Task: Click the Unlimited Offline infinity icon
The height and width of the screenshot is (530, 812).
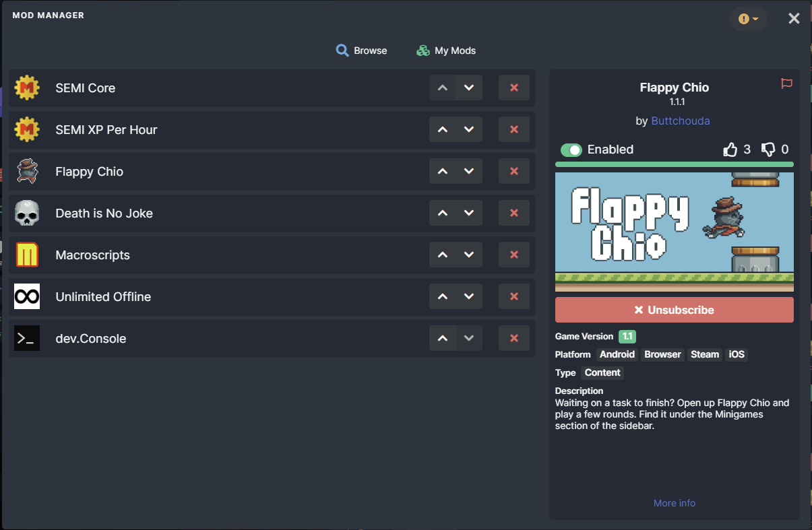Action: click(27, 297)
